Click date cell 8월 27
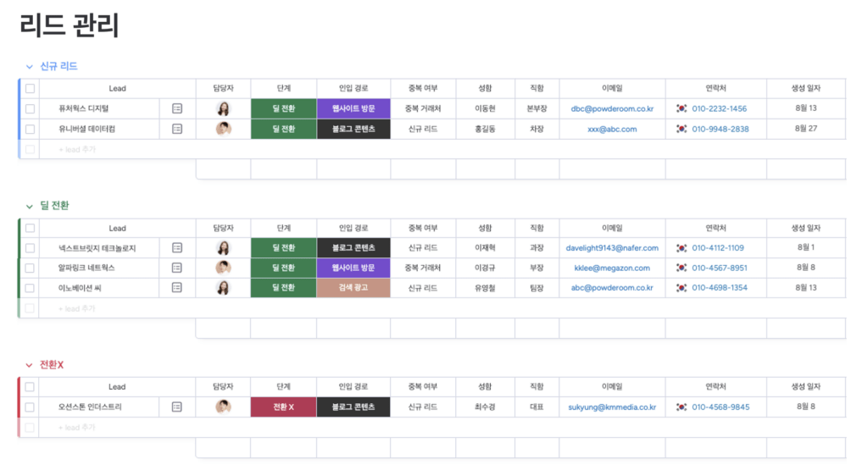868x465 pixels. [x=806, y=129]
